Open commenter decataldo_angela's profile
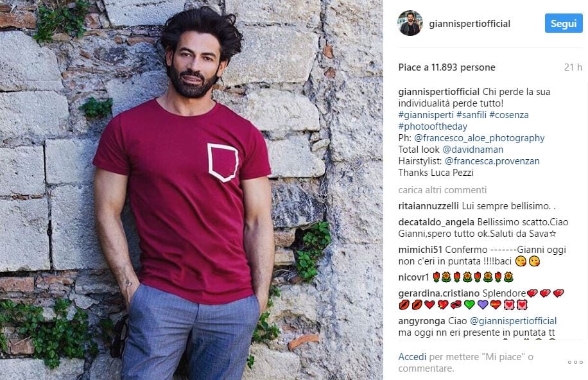The image size is (588, 380). (x=437, y=222)
